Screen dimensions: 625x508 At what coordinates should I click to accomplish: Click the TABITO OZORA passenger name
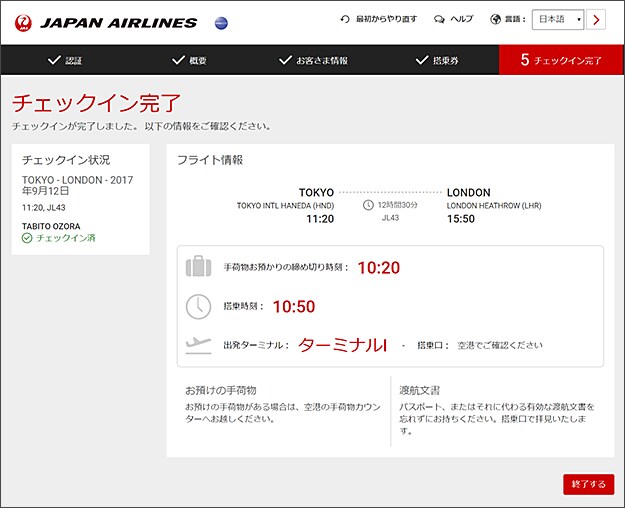[51, 226]
